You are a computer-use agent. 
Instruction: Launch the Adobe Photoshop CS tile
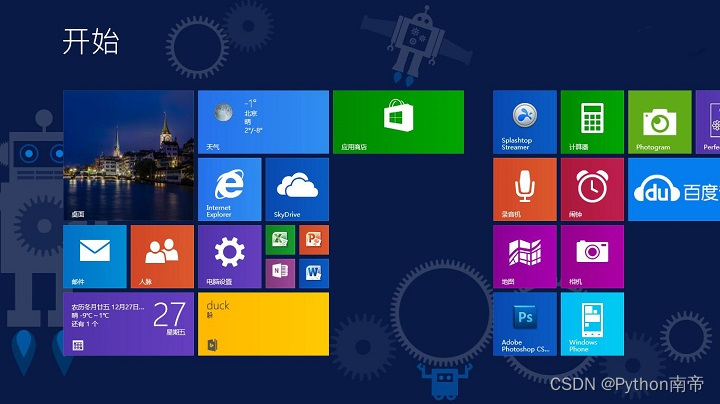(x=525, y=324)
